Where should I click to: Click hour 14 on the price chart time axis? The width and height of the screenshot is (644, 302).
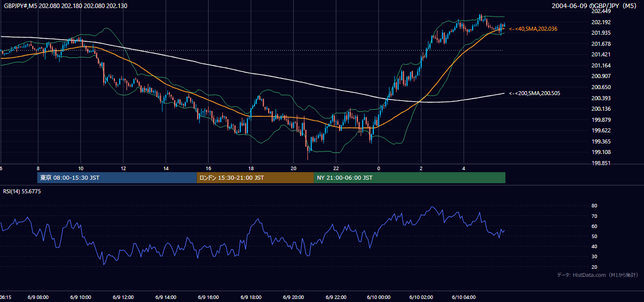(x=166, y=168)
